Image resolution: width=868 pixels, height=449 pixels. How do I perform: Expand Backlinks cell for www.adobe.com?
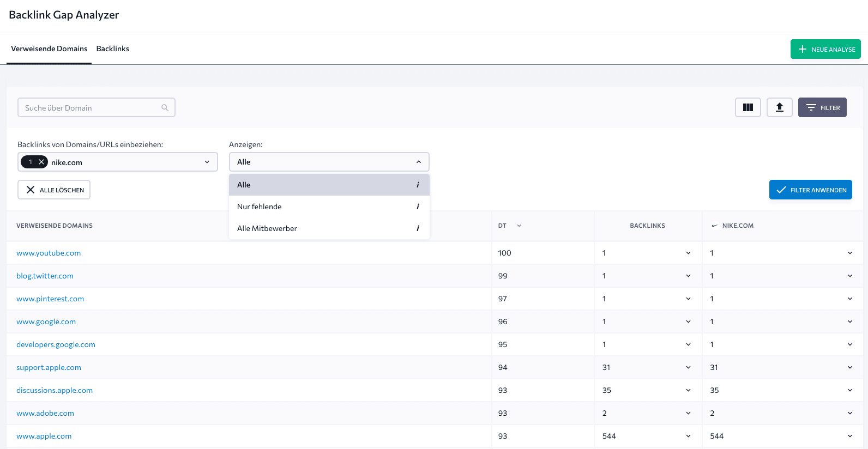coord(688,413)
